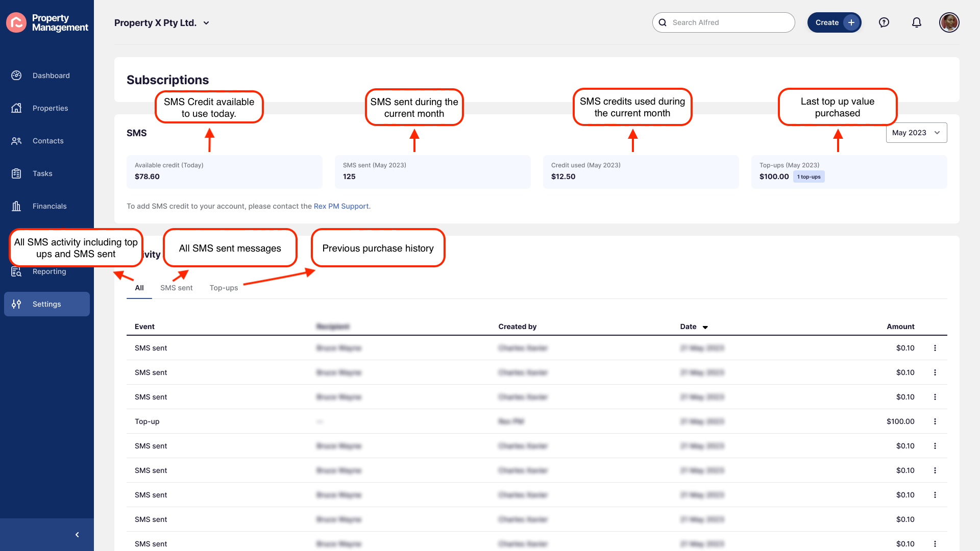Viewport: 980px width, 551px height.
Task: Click the Amount column header
Action: coord(900,327)
